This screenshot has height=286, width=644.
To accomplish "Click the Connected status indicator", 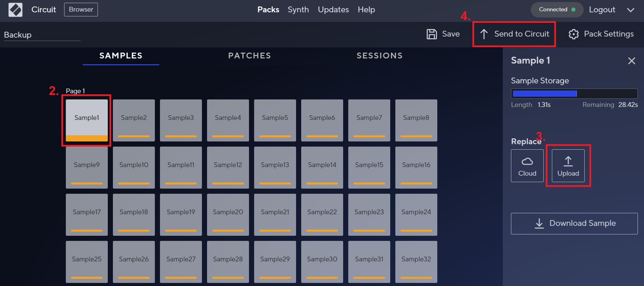I will tap(557, 10).
